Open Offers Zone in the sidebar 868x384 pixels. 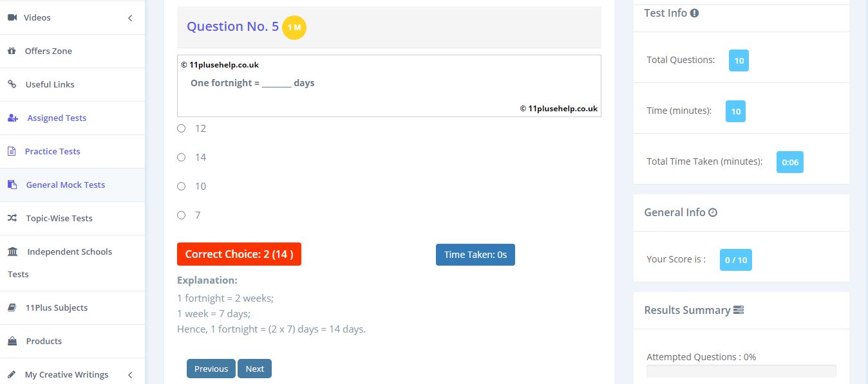coord(72,51)
